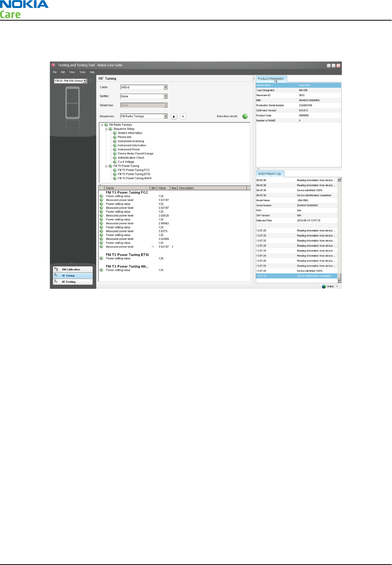Image resolution: width=392 pixels, height=565 pixels.
Task: Open the File menu
Action: point(55,72)
